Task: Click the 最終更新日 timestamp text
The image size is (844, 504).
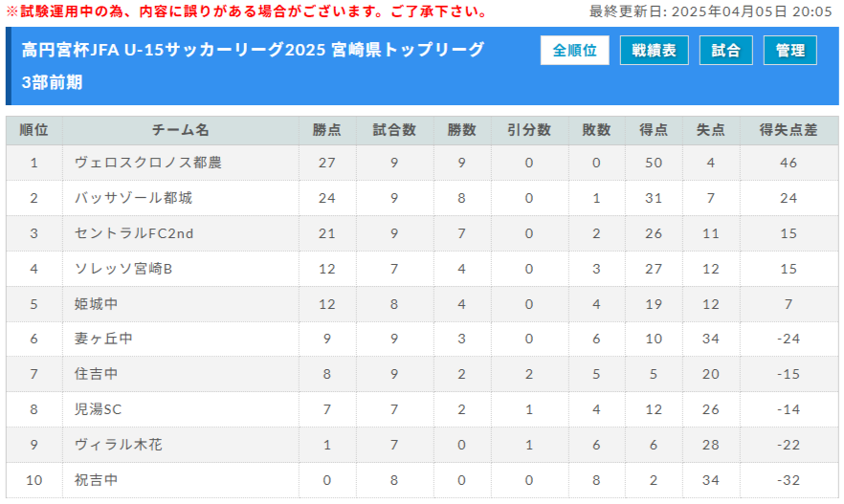Action: (x=710, y=11)
